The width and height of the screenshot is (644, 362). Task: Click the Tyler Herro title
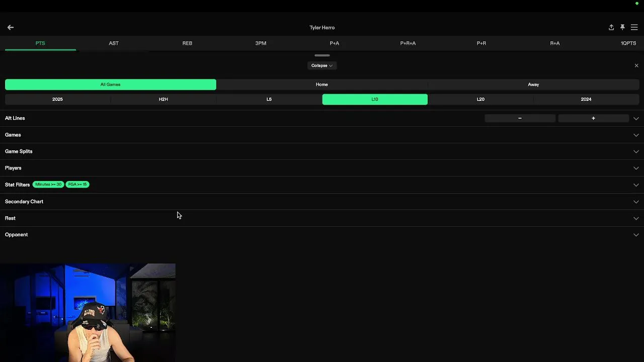coord(322,28)
